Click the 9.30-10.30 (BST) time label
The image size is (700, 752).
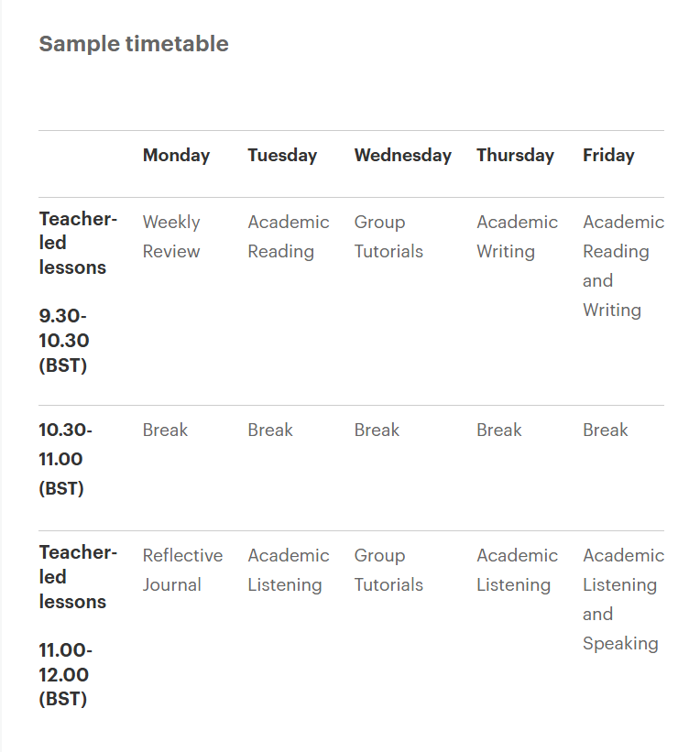(64, 341)
